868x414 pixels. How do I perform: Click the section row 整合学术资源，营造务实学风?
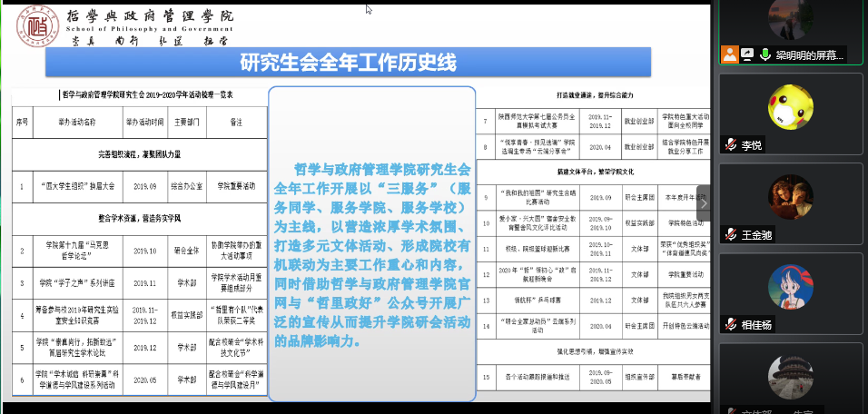point(140,219)
